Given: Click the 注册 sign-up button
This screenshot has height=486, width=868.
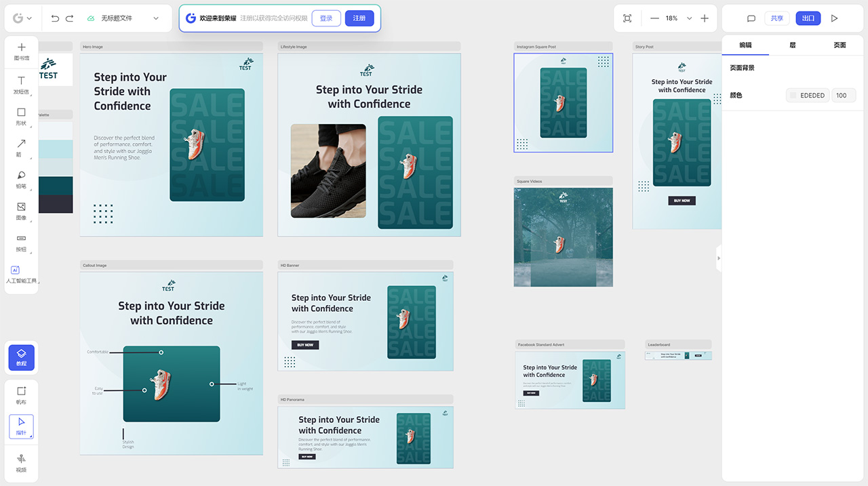Looking at the screenshot, I should point(359,18).
